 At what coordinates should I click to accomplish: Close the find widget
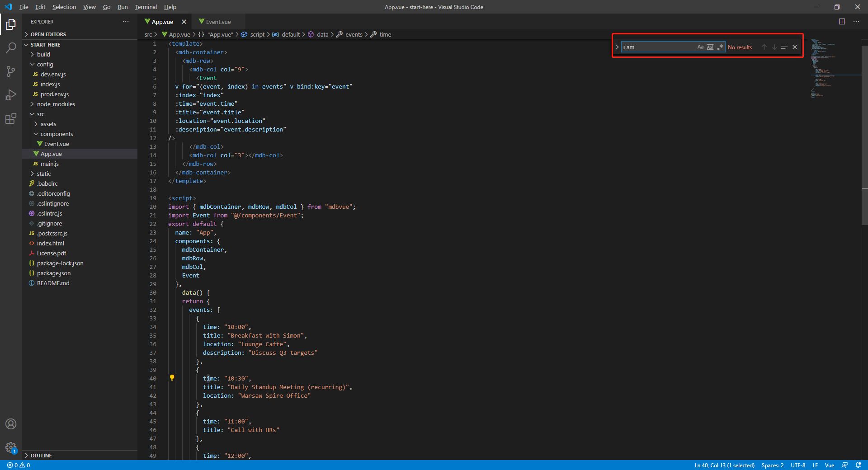[x=795, y=47]
